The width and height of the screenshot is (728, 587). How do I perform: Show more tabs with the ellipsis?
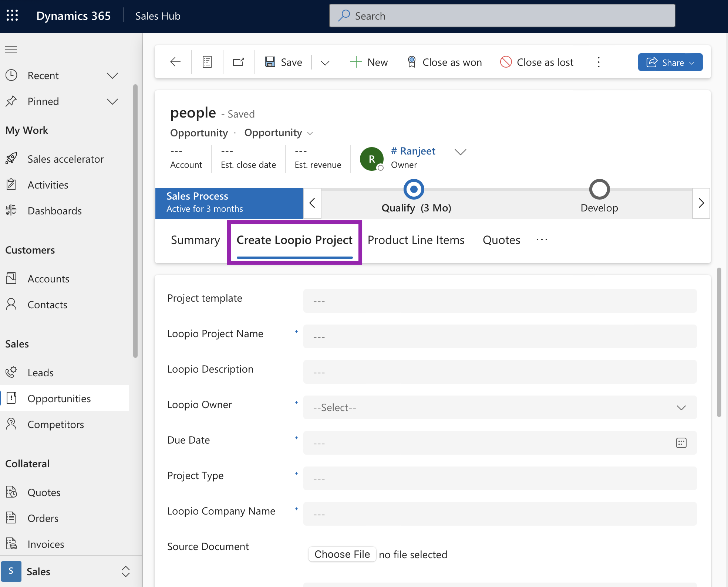pos(542,240)
